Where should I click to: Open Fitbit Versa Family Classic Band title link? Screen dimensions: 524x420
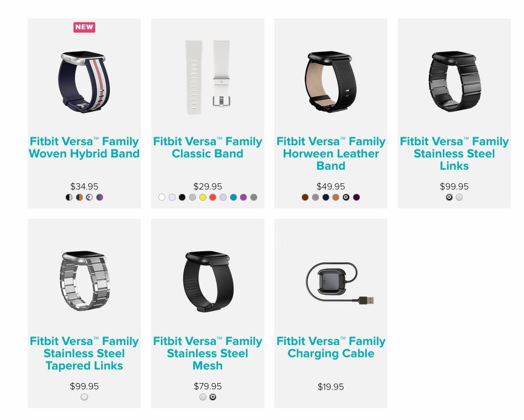pos(207,148)
